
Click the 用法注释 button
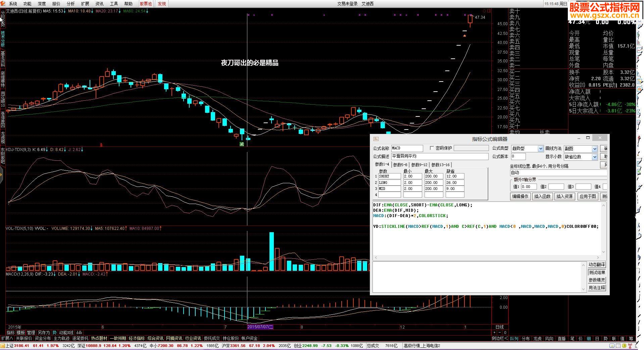597,288
